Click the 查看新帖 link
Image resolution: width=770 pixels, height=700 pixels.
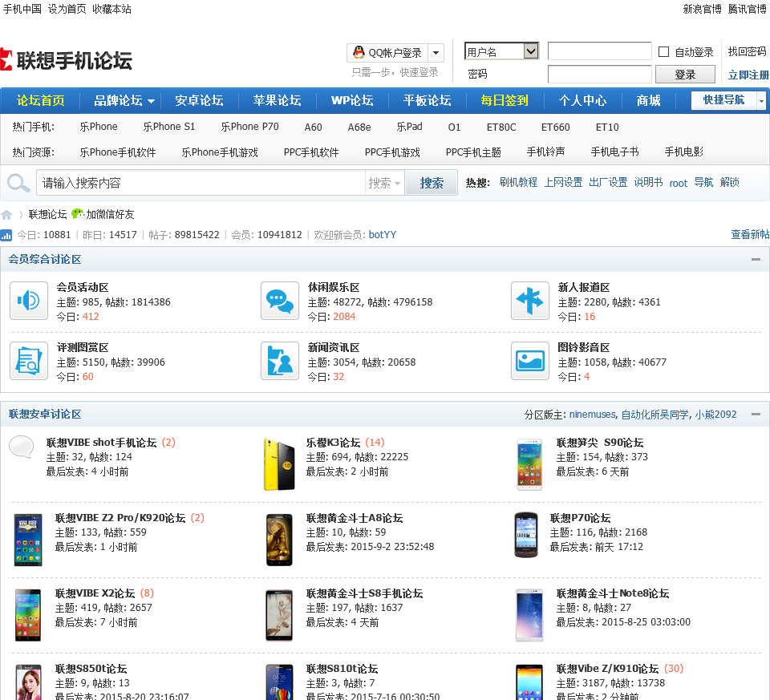pyautogui.click(x=750, y=235)
